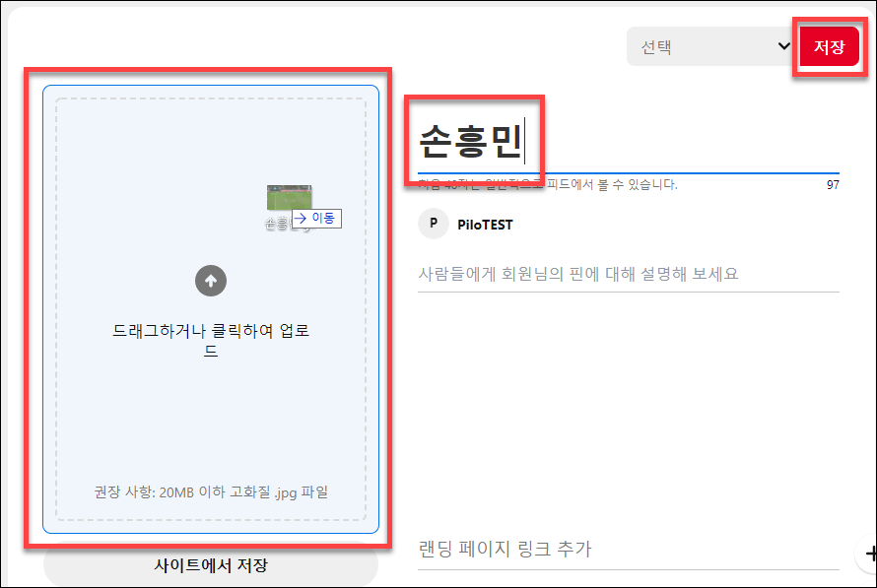Click the 사이트에서 저장 button
The width and height of the screenshot is (877, 588).
point(211,565)
